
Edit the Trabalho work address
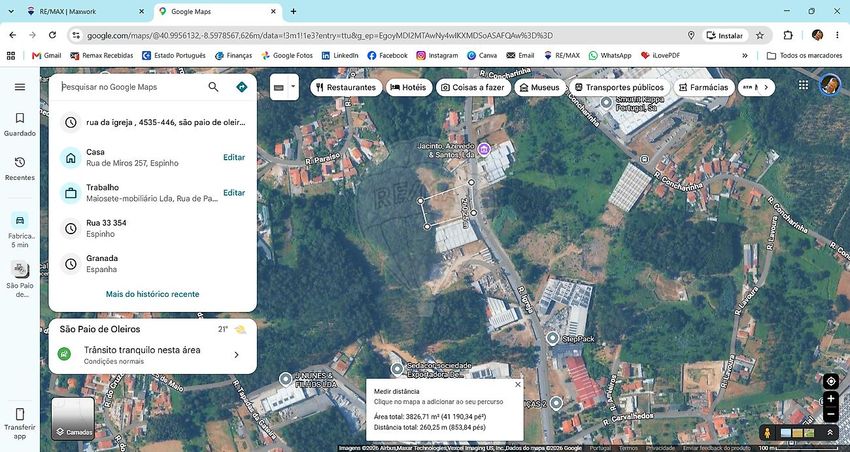(234, 192)
